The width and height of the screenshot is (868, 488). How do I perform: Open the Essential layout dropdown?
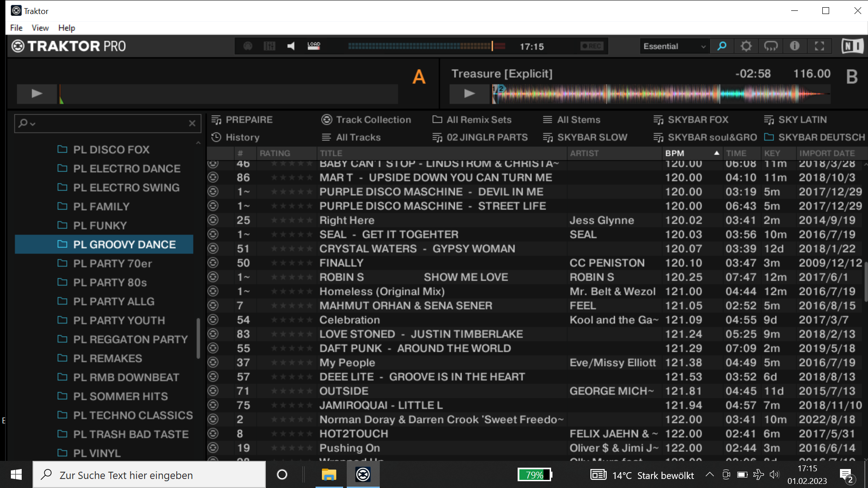[x=674, y=46]
